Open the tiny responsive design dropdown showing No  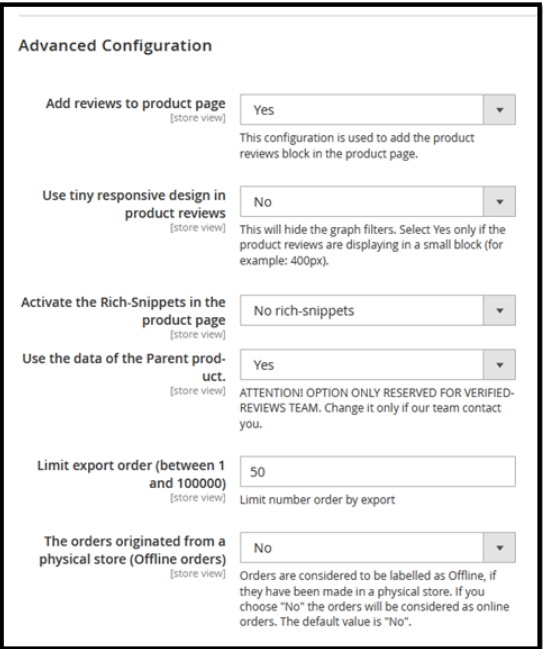pyautogui.click(x=377, y=202)
